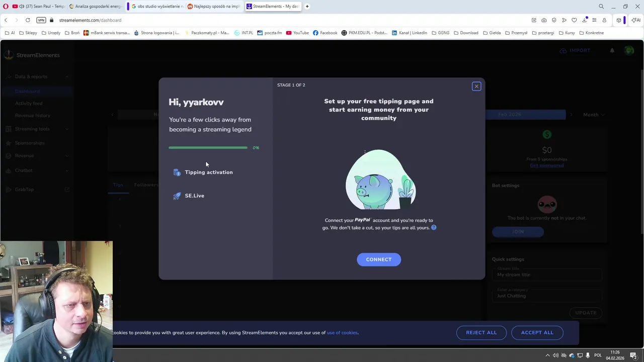
Task: Open Windows notification center icon
Action: pos(633,355)
